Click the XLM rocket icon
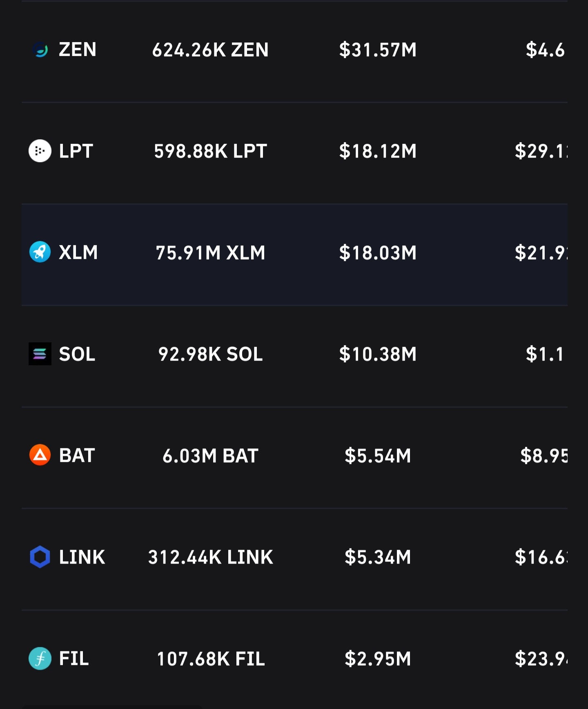This screenshot has width=588, height=709. pyautogui.click(x=40, y=252)
